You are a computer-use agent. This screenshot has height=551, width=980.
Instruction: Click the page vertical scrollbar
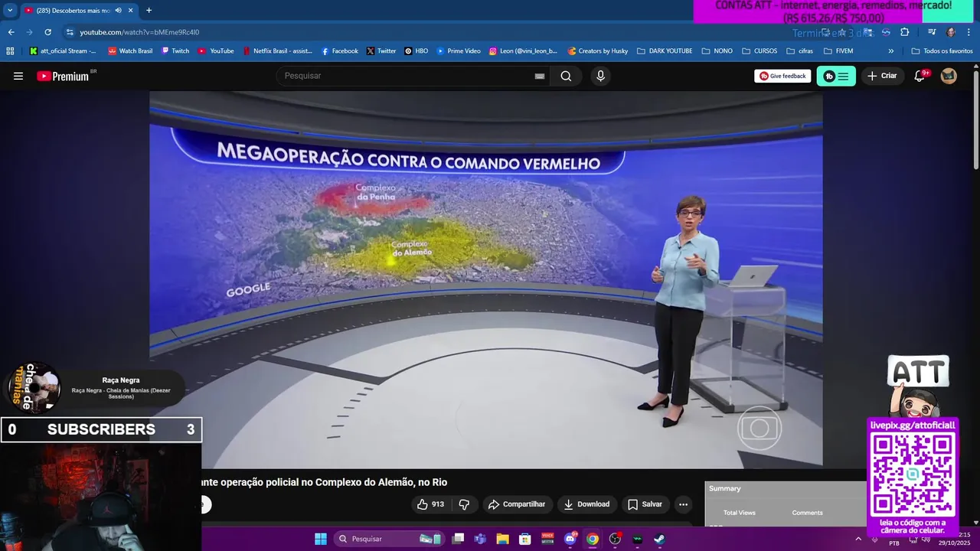pyautogui.click(x=975, y=119)
